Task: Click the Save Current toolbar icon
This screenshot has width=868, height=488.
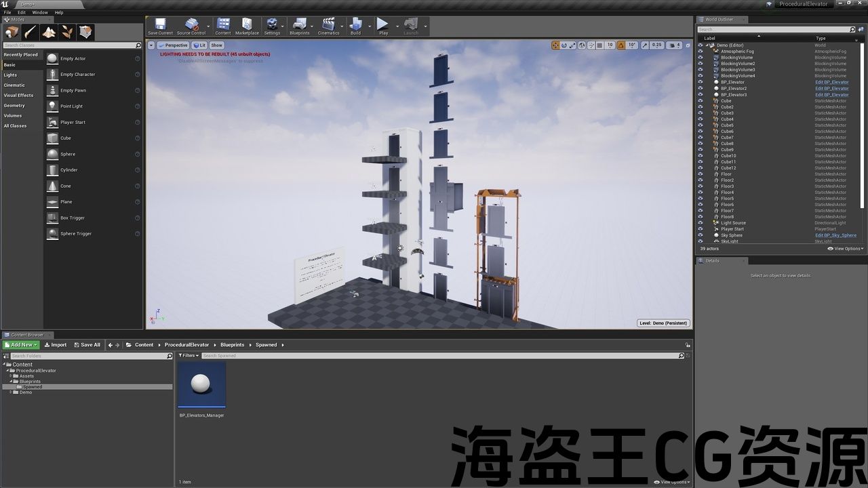Action: coord(161,26)
